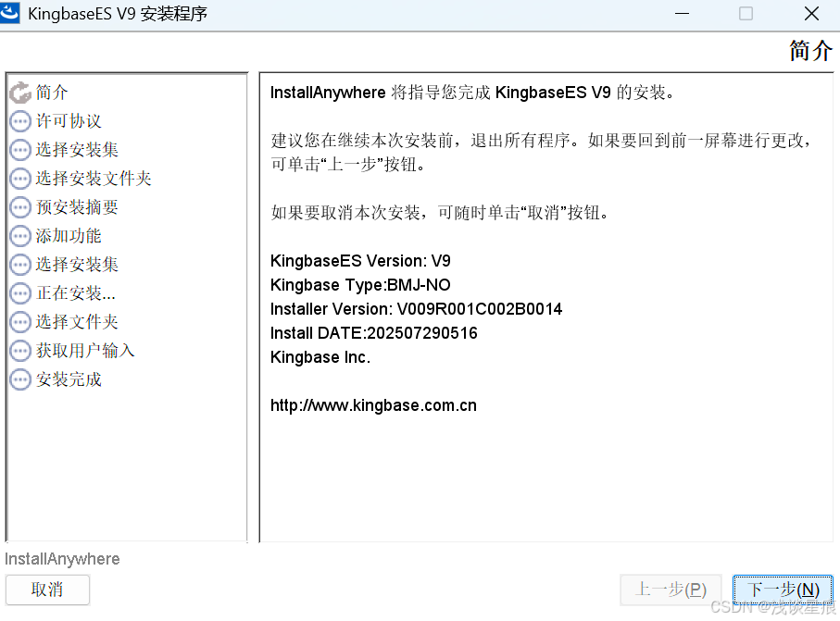Select the 许可协议 step label

click(69, 121)
